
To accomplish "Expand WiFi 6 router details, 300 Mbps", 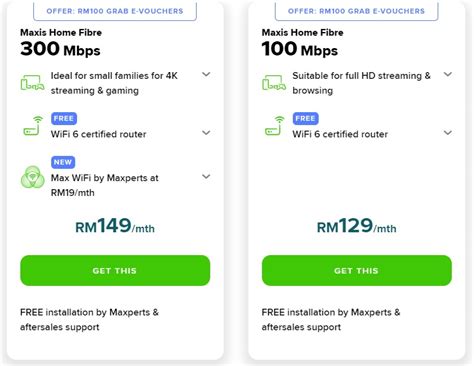I will [x=206, y=133].
